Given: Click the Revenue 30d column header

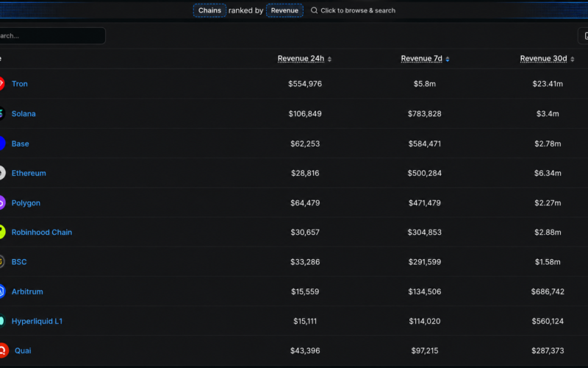Looking at the screenshot, I should [543, 59].
